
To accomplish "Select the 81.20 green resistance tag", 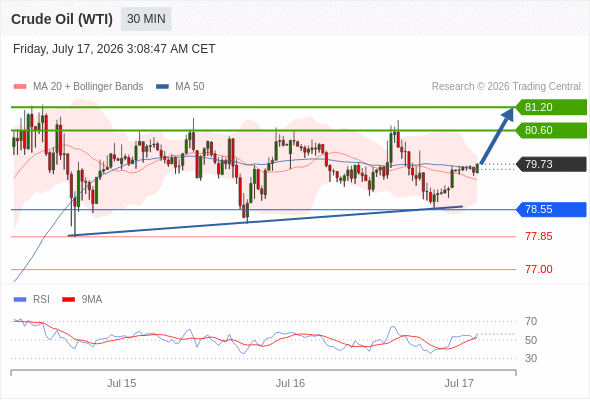I will [551, 107].
